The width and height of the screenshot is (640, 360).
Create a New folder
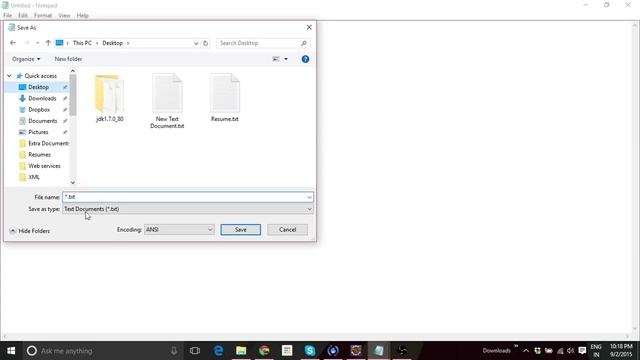click(68, 59)
